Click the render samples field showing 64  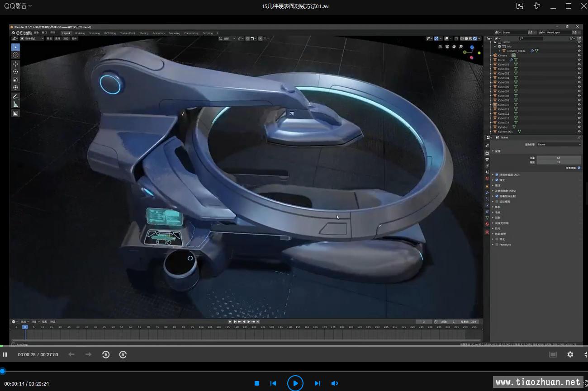559,158
